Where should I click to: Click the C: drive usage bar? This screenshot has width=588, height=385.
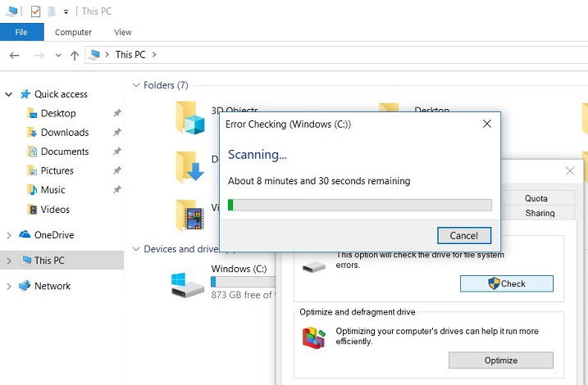243,282
